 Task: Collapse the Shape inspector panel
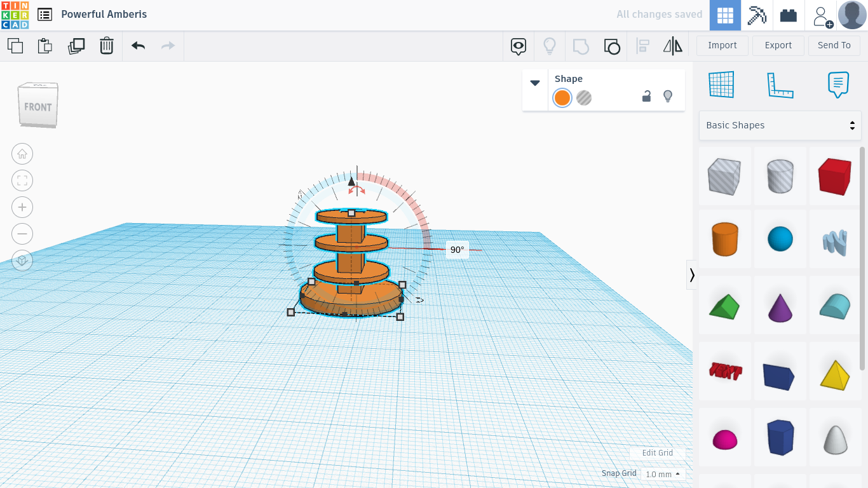click(535, 83)
